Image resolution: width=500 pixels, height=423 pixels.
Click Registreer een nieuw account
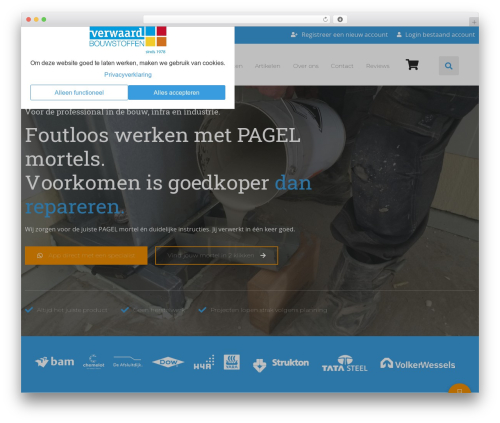click(x=339, y=35)
